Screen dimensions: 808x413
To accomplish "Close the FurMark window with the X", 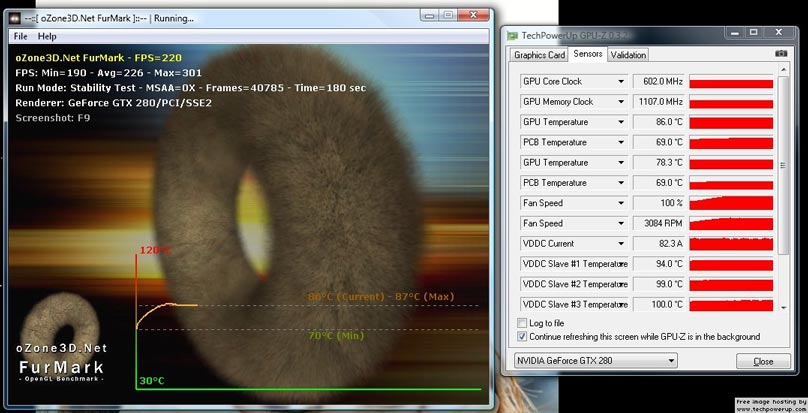I will coord(473,15).
